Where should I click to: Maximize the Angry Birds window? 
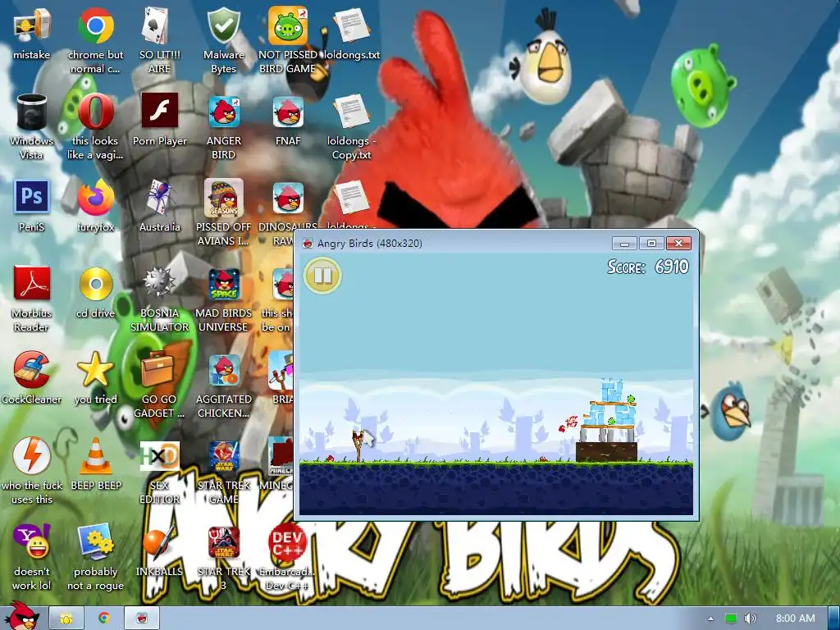(x=651, y=243)
